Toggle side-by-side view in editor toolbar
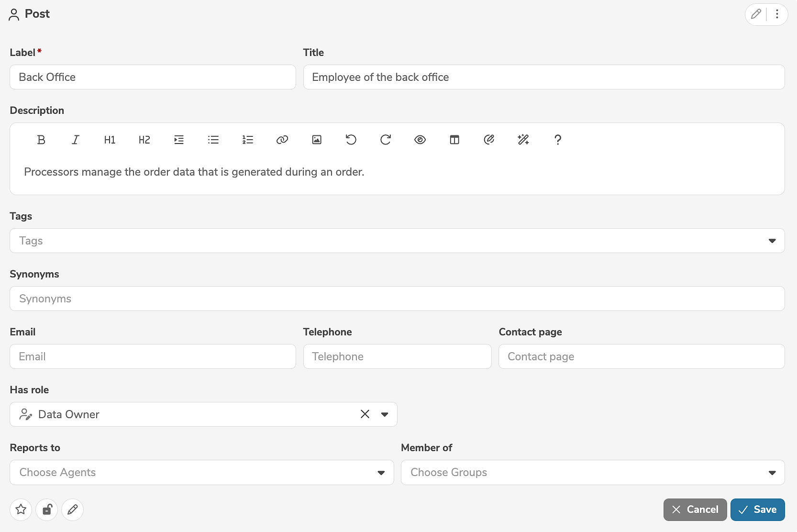The image size is (797, 532). [x=454, y=140]
